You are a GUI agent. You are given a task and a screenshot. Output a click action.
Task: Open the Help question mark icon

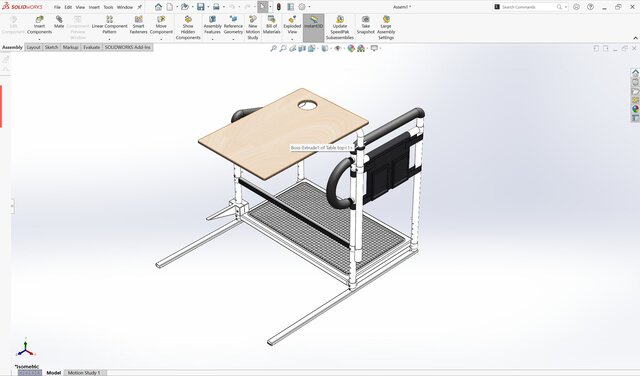coord(590,7)
